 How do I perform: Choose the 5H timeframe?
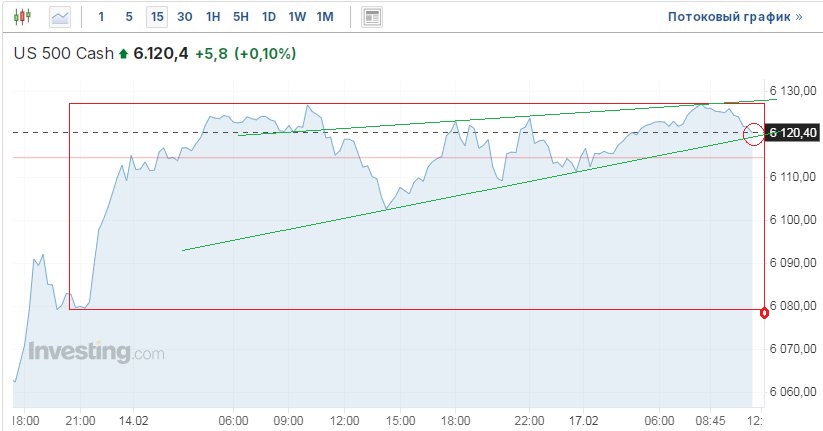click(x=241, y=17)
